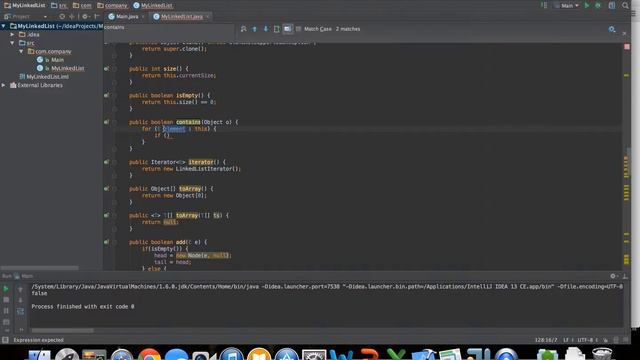Viewport: 640px width, 360px height.
Task: Click 'Expression expected' status message
Action: (x=38, y=340)
